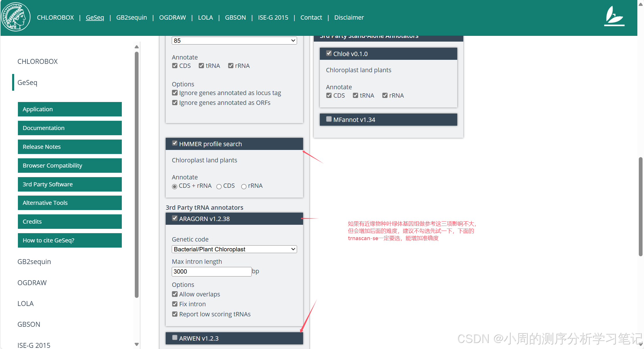Open OGDRAW in the top navigation
Image resolution: width=644 pixels, height=349 pixels.
click(172, 18)
